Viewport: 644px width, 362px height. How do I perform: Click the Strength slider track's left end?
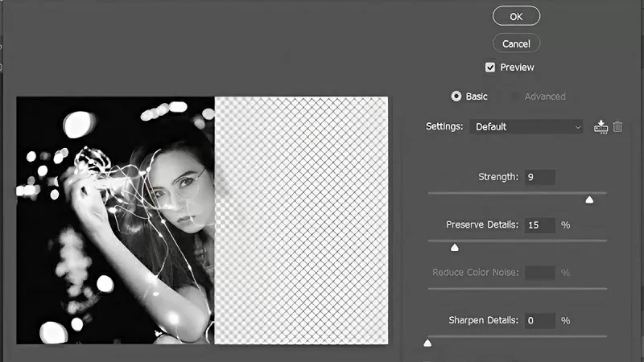[431, 193]
